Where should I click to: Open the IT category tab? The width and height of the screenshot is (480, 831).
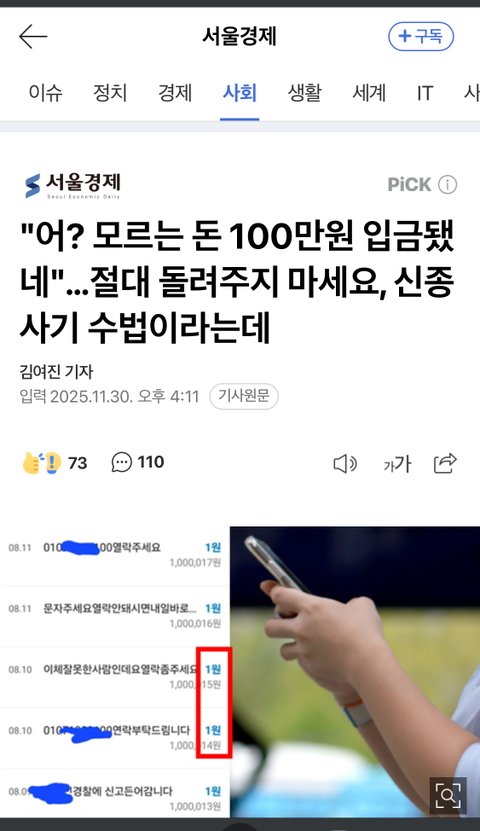(x=425, y=93)
